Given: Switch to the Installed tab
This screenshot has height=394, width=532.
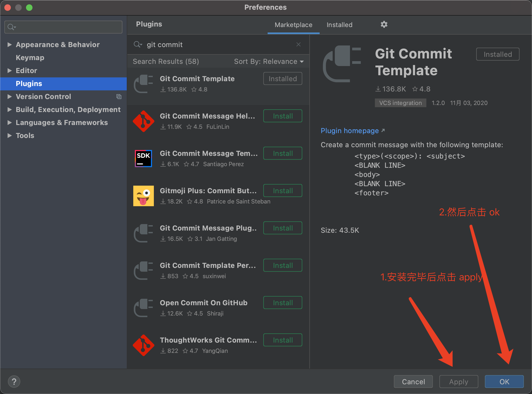Looking at the screenshot, I should point(339,25).
